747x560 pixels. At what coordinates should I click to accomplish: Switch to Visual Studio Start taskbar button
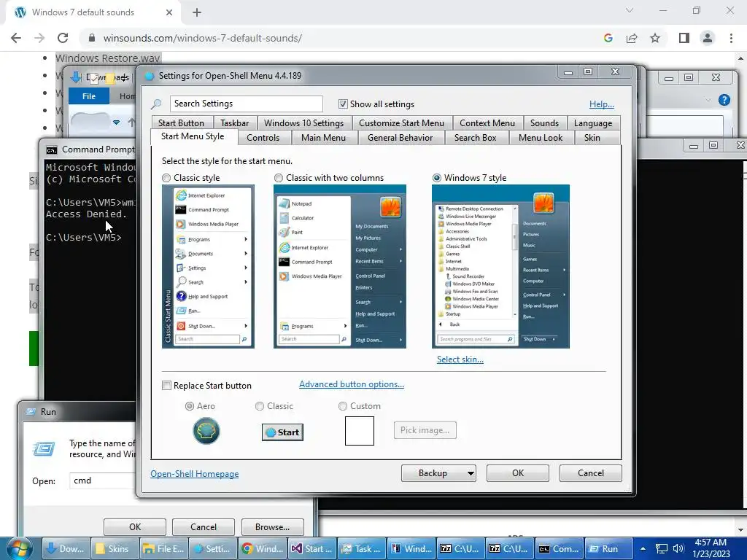[x=311, y=548]
